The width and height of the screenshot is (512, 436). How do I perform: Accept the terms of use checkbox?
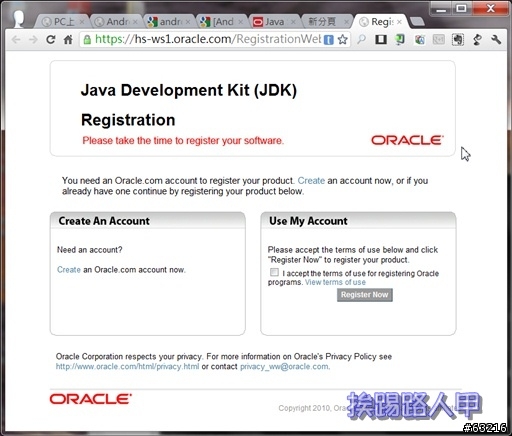[x=274, y=272]
